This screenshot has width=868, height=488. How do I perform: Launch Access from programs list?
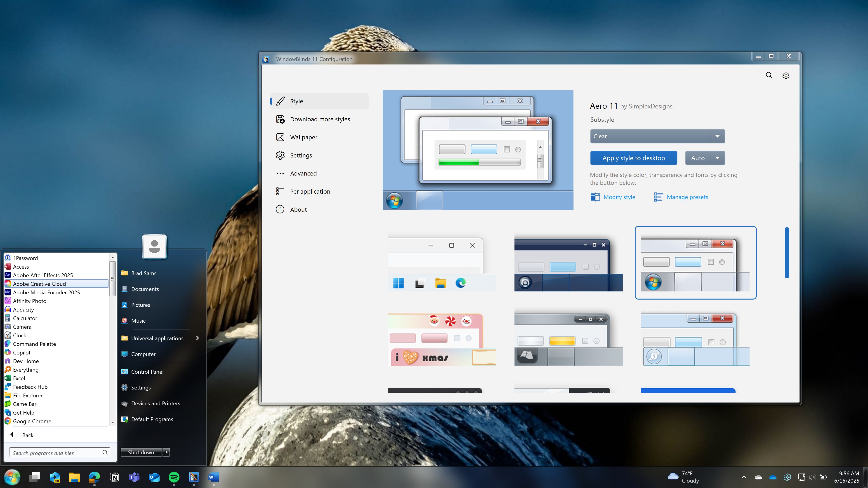pyautogui.click(x=56, y=267)
